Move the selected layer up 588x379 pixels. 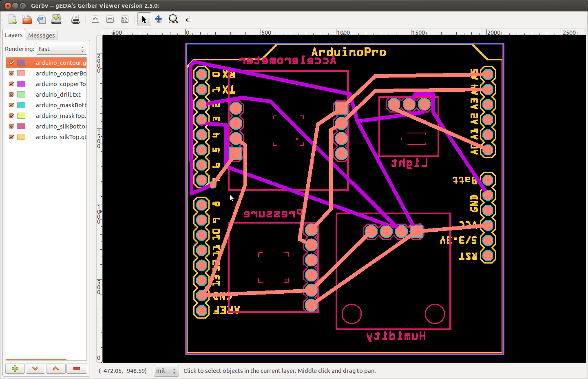tap(56, 368)
